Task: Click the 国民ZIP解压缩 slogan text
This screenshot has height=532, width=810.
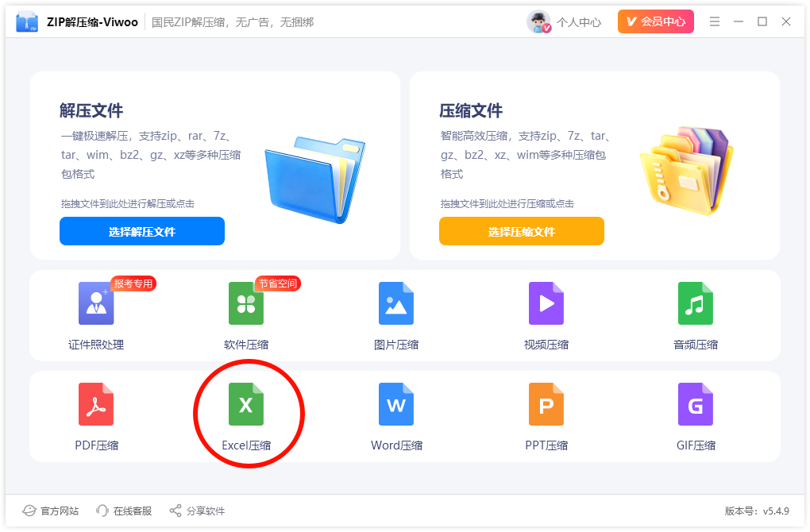Action: 233,22
